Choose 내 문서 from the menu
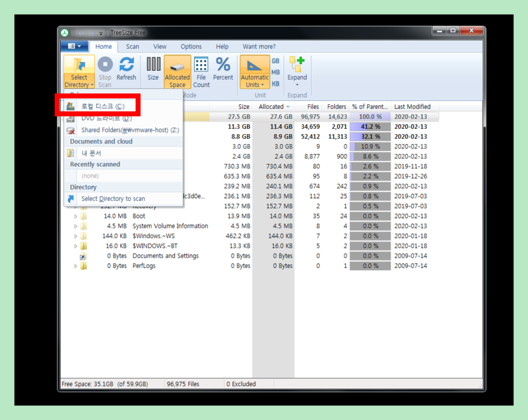The width and height of the screenshot is (528, 420). click(x=123, y=153)
